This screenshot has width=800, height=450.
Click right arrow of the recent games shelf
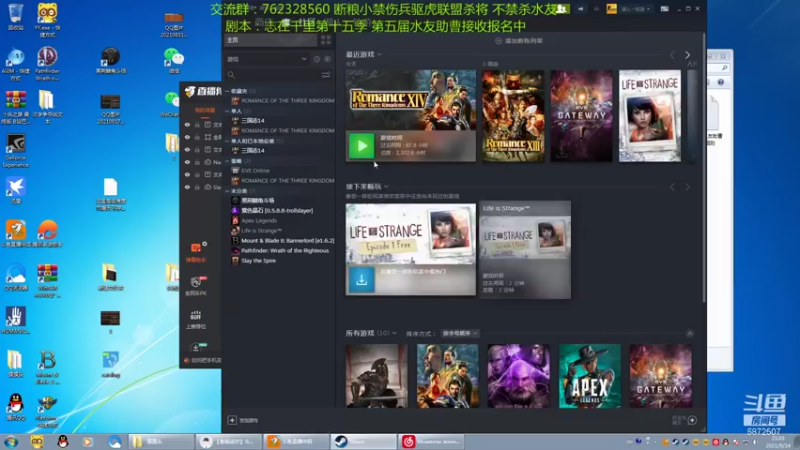(687, 55)
